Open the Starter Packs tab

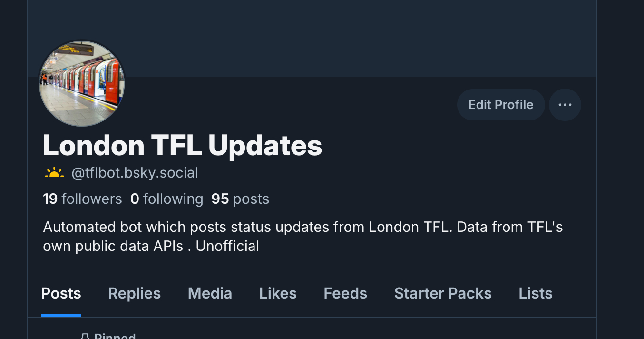443,293
